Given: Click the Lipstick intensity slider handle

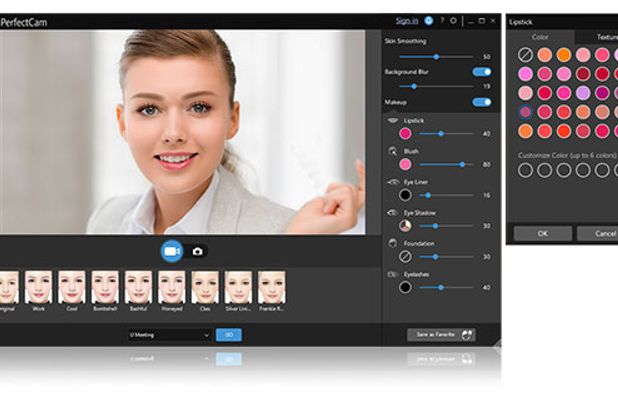Looking at the screenshot, I should 441,134.
